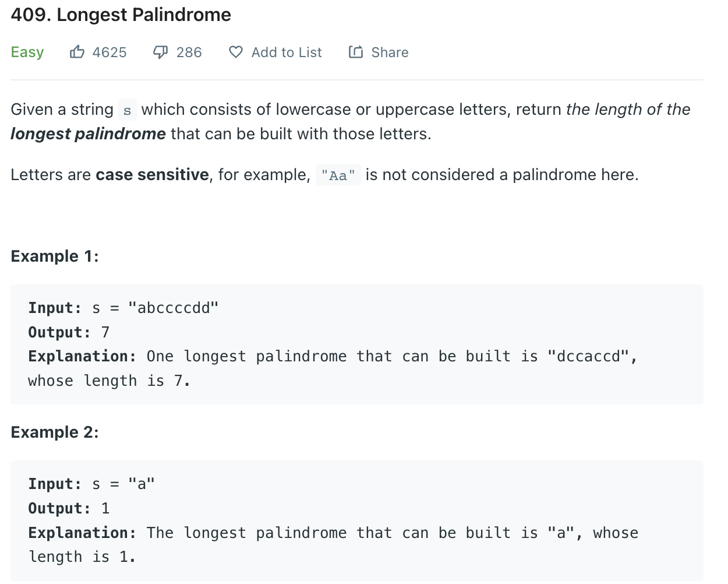This screenshot has width=728, height=584.
Task: Click the thumbs-up like icon
Action: 77,52
